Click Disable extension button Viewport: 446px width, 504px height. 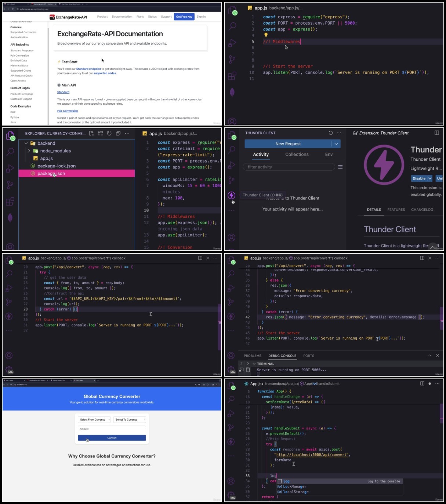click(x=419, y=178)
